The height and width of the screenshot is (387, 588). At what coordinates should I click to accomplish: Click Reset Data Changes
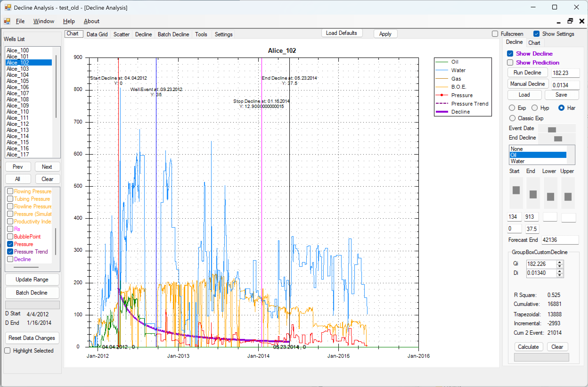[32, 338]
